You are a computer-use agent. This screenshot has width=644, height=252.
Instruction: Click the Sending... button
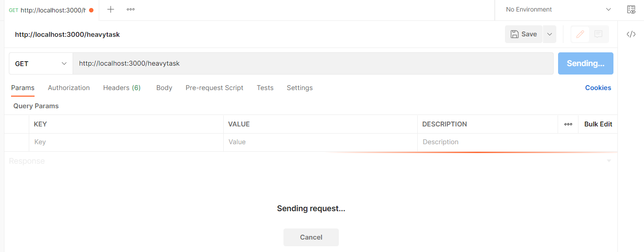[x=586, y=63]
